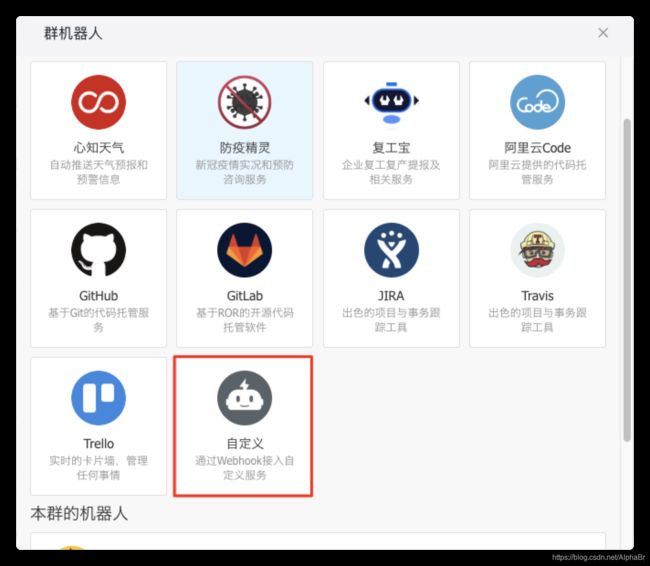Choose the 复工宝 robot icon
650x566 pixels.
pyautogui.click(x=391, y=102)
